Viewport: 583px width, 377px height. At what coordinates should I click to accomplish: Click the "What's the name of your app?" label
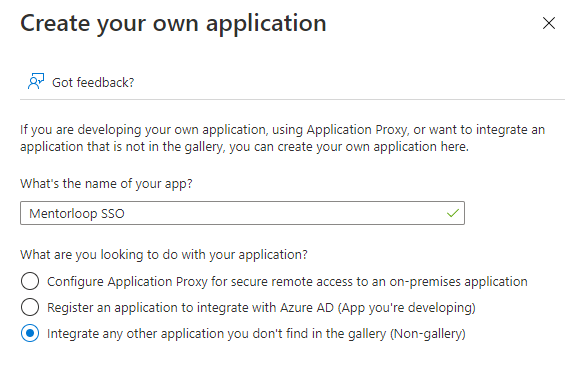[x=106, y=184]
